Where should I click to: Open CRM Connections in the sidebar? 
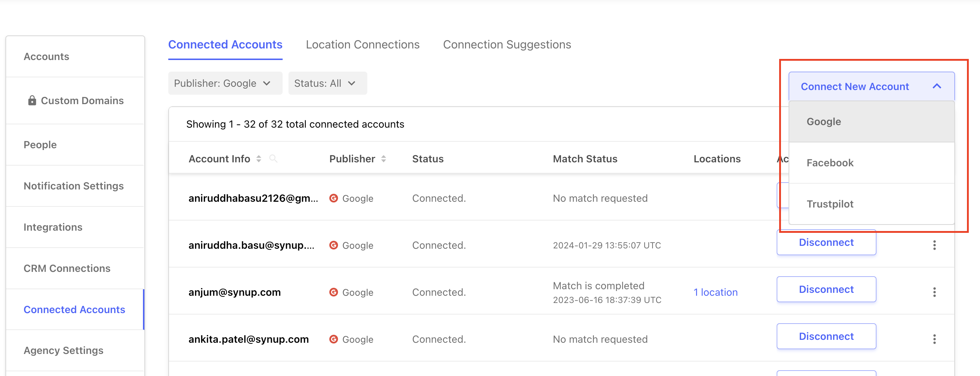click(x=75, y=268)
